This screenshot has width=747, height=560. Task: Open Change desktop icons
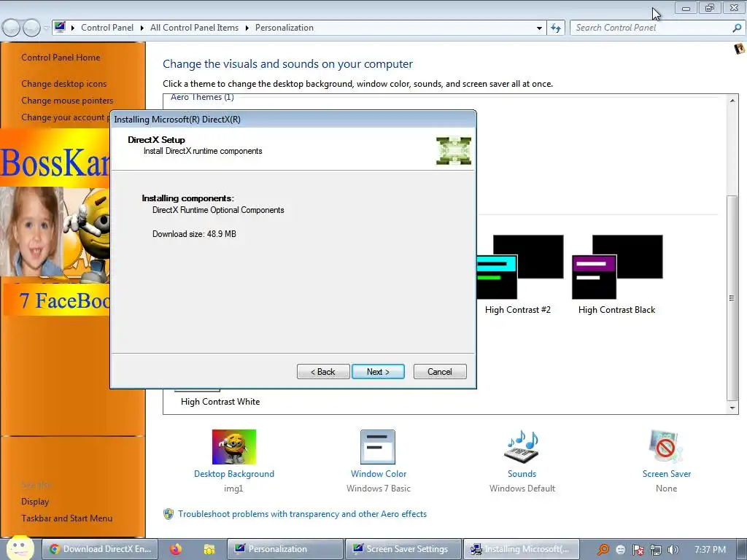(64, 83)
